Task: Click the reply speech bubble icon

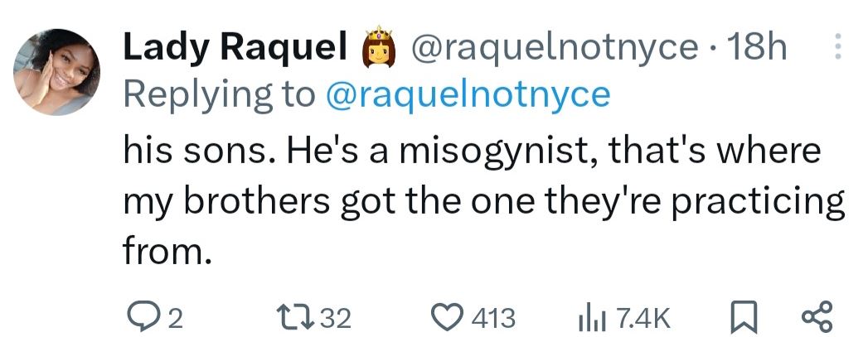Action: tap(143, 316)
